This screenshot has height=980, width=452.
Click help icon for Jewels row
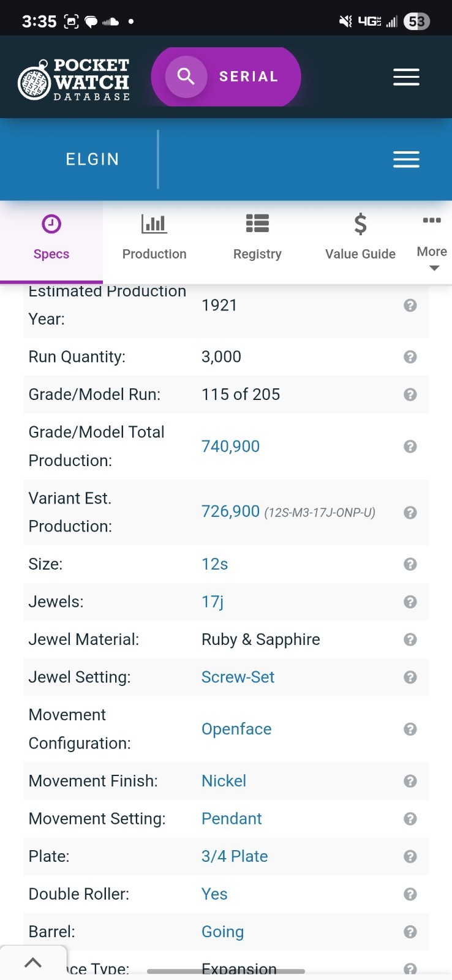[410, 602]
